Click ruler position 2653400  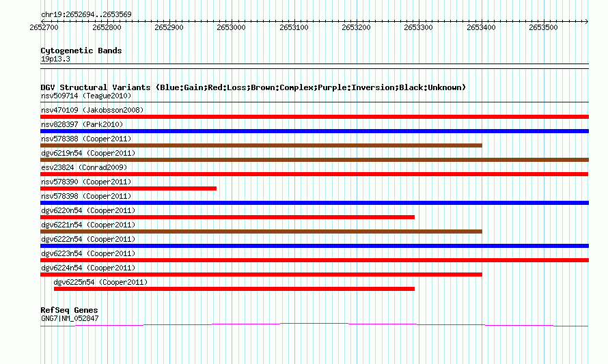481,27
